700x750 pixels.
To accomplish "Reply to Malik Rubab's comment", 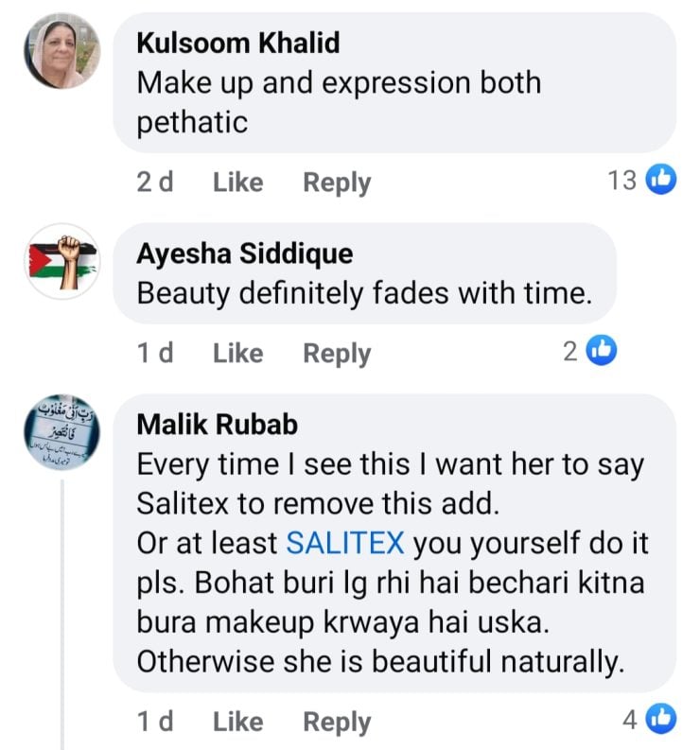I will pos(337,722).
